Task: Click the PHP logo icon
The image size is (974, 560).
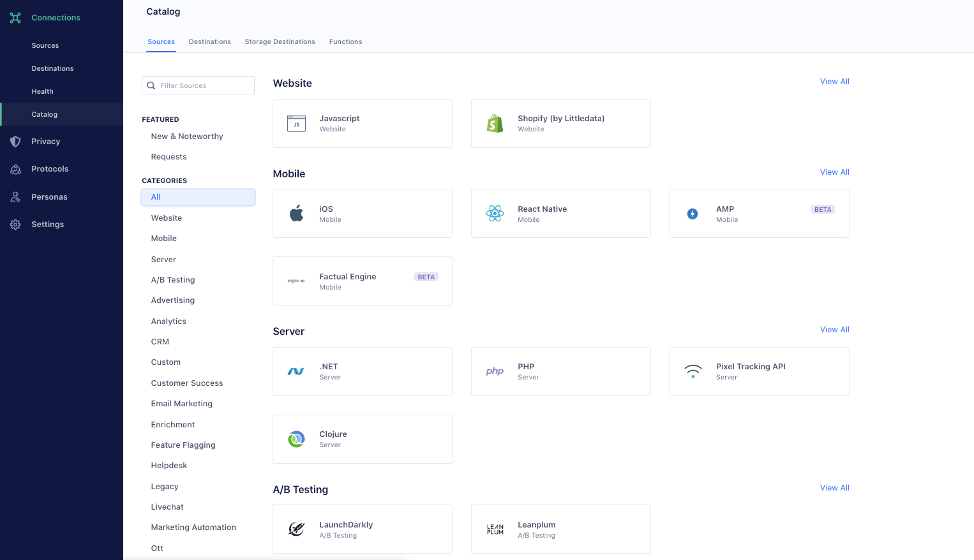Action: click(495, 371)
